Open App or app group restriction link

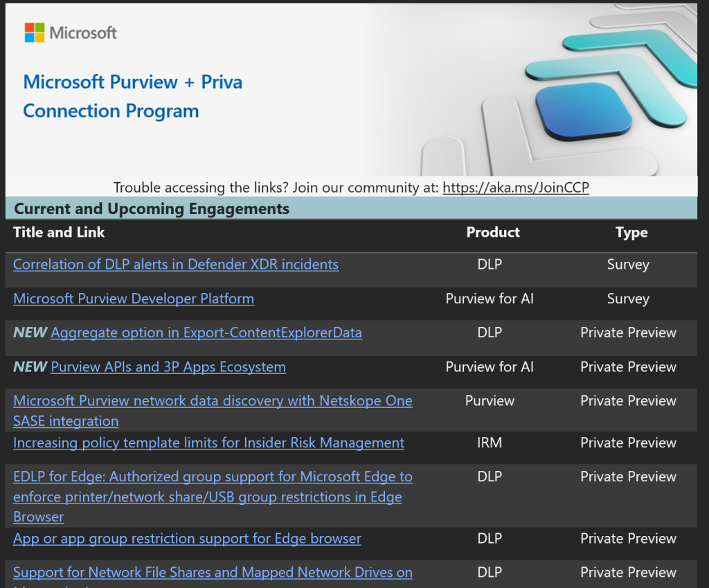[187, 538]
